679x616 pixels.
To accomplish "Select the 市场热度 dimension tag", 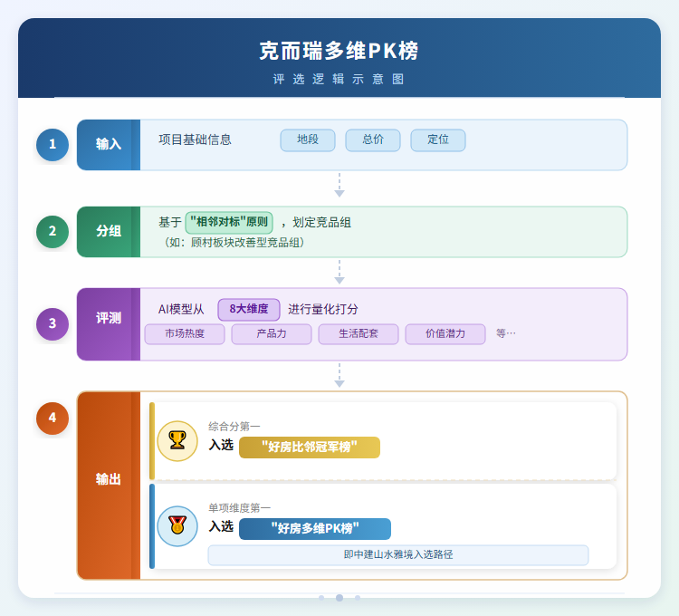I will [185, 334].
